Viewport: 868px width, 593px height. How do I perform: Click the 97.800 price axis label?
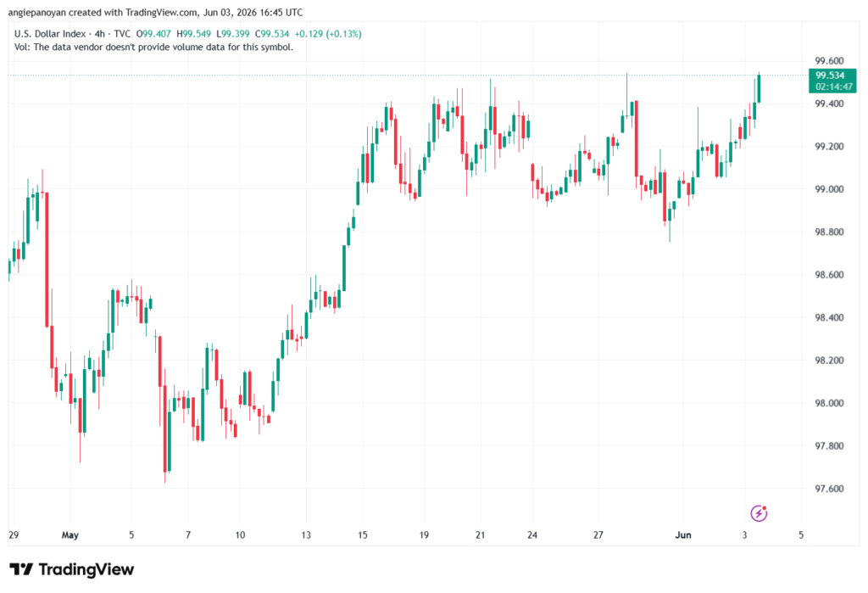point(829,445)
